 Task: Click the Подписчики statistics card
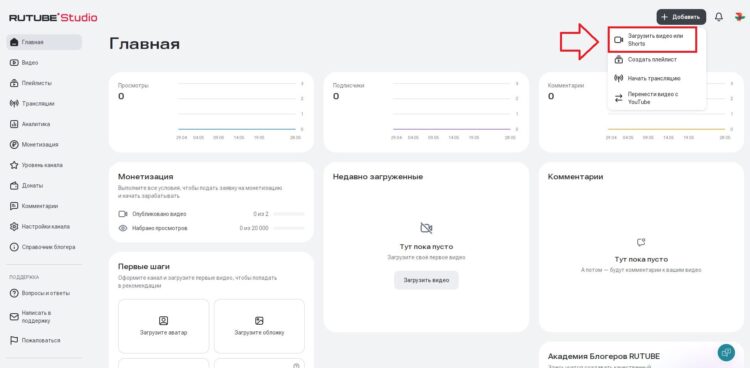(x=426, y=112)
